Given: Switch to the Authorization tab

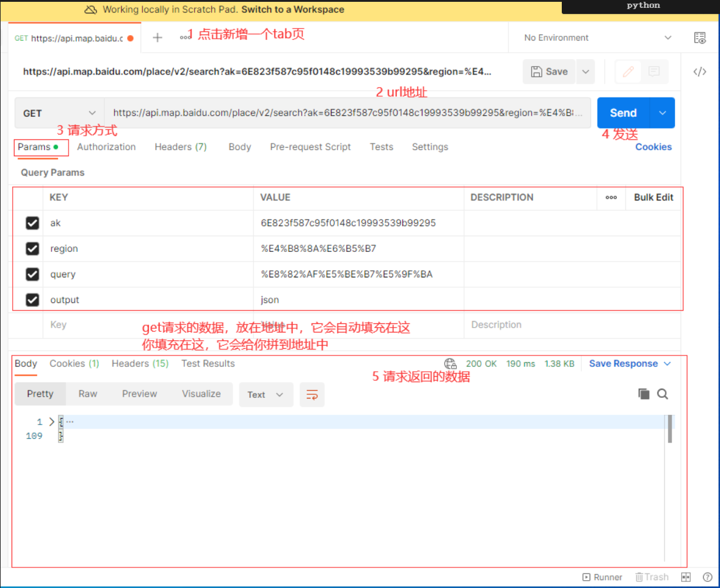Looking at the screenshot, I should point(106,147).
